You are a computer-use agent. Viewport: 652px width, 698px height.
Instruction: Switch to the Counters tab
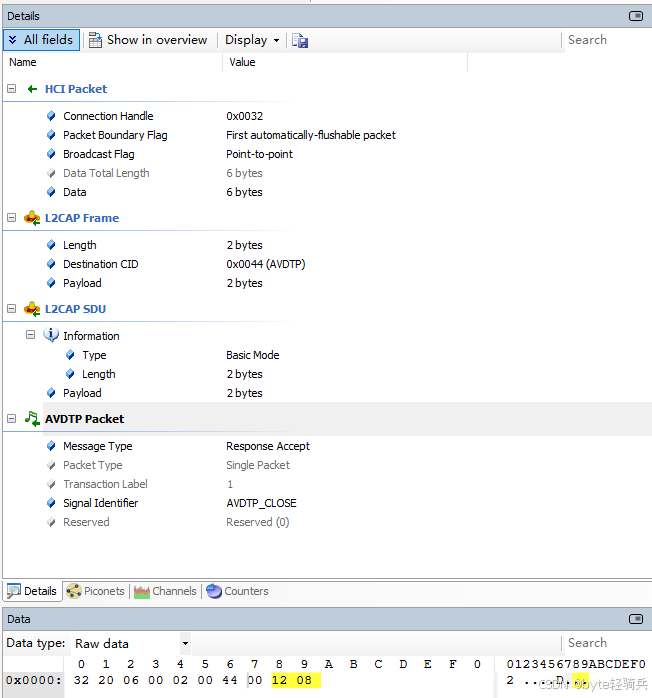click(237, 591)
